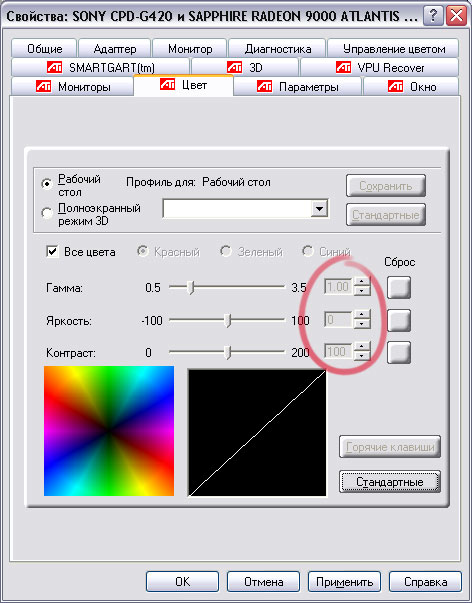Open the Общие tab
472x603 pixels.
point(44,49)
